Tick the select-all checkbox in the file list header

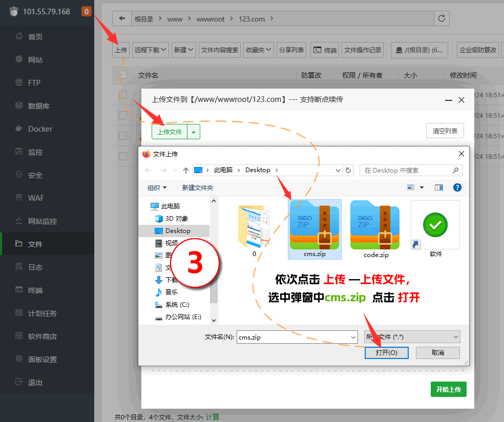[x=123, y=75]
